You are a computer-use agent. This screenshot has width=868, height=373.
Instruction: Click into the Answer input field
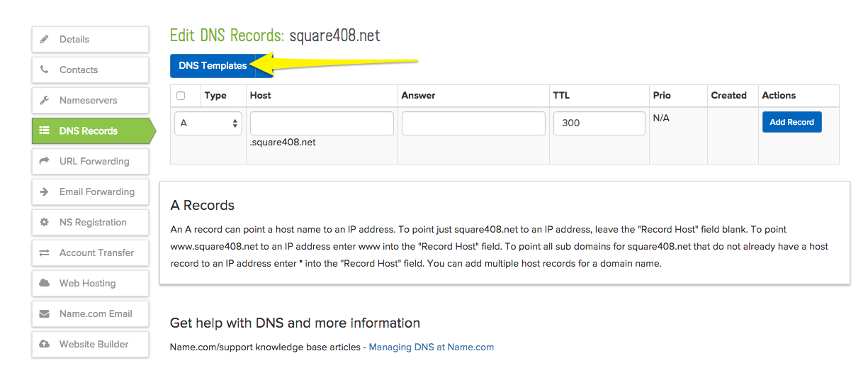tap(473, 123)
